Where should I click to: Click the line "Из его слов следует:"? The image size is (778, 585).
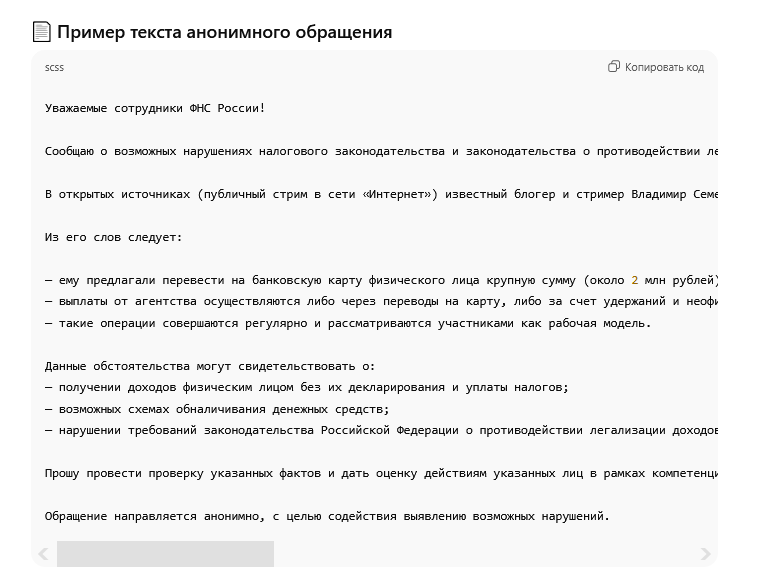(x=114, y=237)
